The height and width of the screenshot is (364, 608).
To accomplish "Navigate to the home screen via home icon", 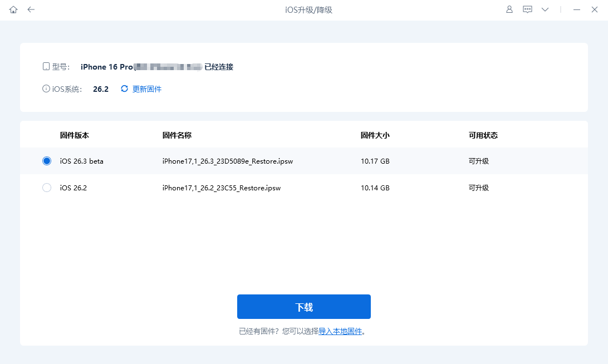I will click(x=13, y=9).
